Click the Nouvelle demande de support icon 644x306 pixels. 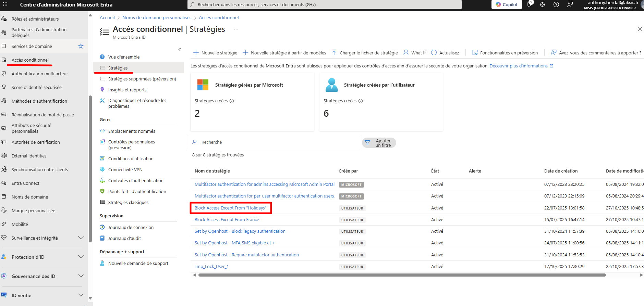click(102, 263)
